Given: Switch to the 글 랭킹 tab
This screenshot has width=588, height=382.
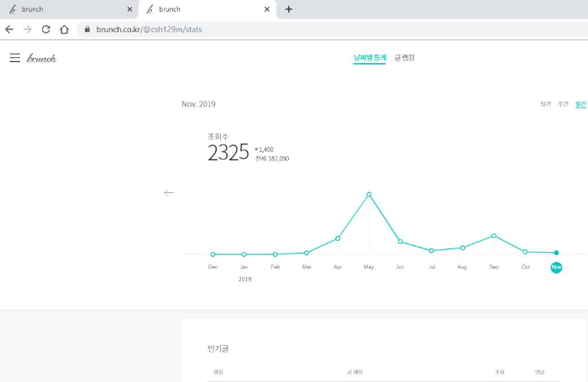Looking at the screenshot, I should coord(404,58).
